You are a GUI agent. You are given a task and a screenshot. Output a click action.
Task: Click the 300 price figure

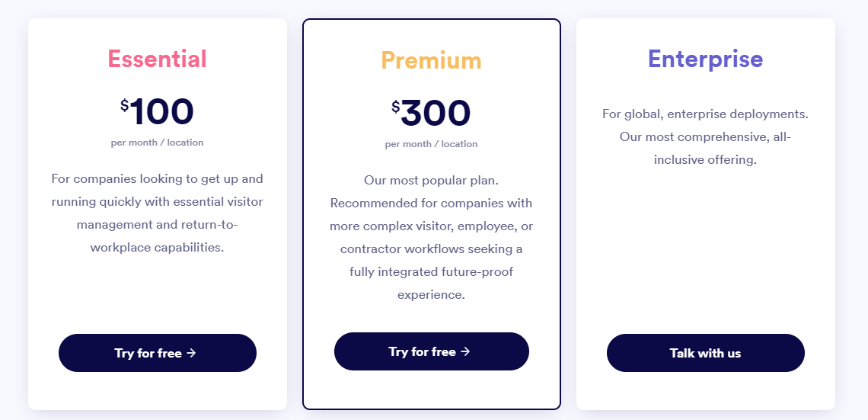436,113
